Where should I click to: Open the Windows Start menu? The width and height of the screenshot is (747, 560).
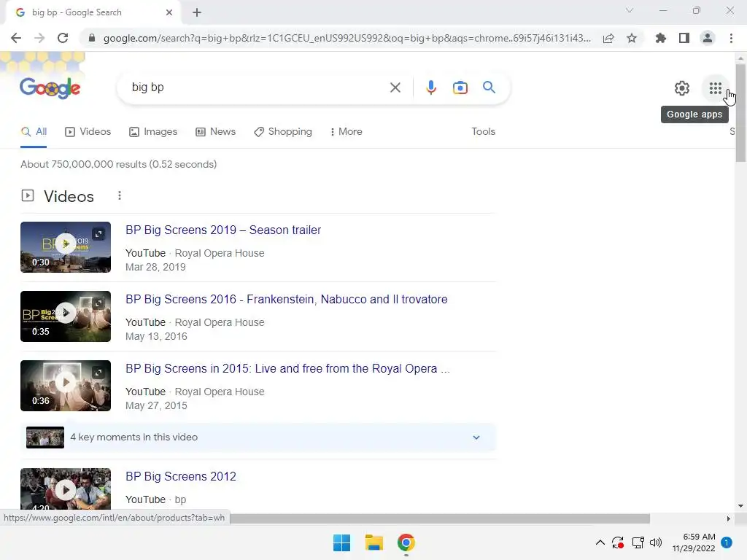[341, 542]
